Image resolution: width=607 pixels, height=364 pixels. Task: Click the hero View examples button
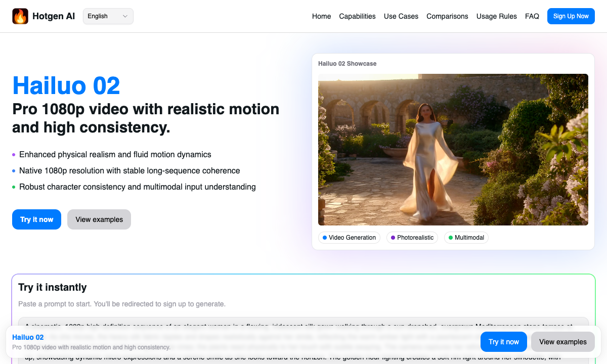[x=99, y=219]
